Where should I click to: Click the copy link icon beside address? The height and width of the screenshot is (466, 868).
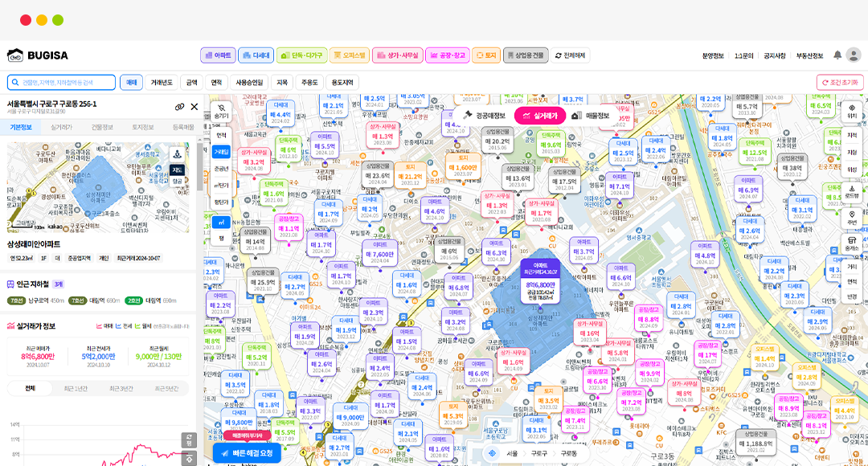tap(180, 107)
